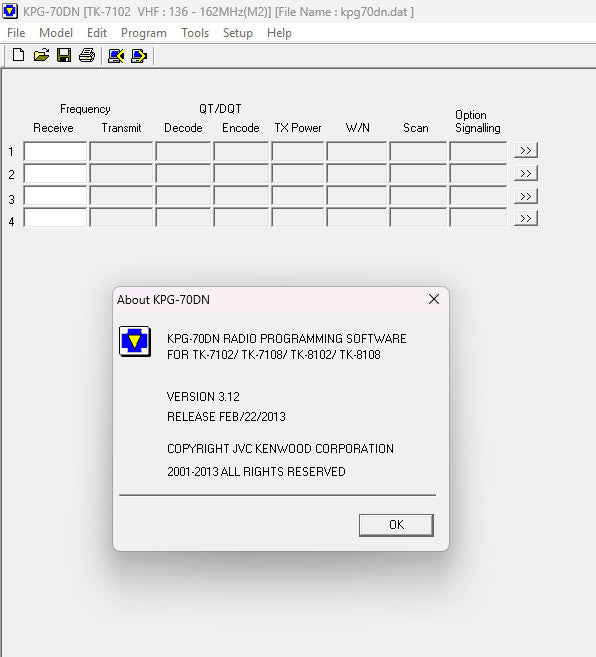596x657 pixels.
Task: Click the Write data to radio icon
Action: [139, 56]
